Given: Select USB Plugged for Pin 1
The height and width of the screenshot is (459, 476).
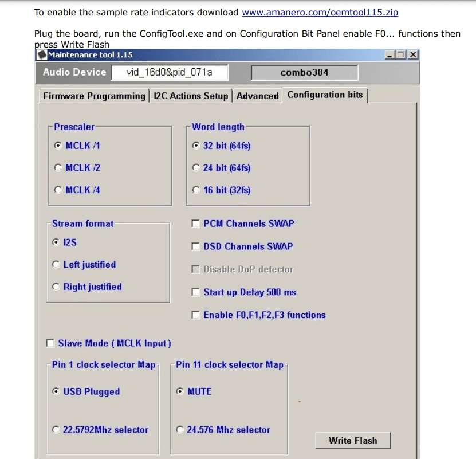Looking at the screenshot, I should [86, 391].
